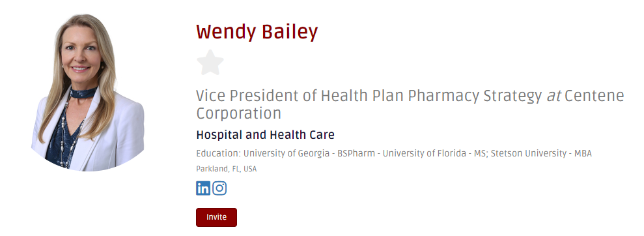Click the Wendy Bailey name heading
The height and width of the screenshot is (236, 644).
(x=257, y=32)
